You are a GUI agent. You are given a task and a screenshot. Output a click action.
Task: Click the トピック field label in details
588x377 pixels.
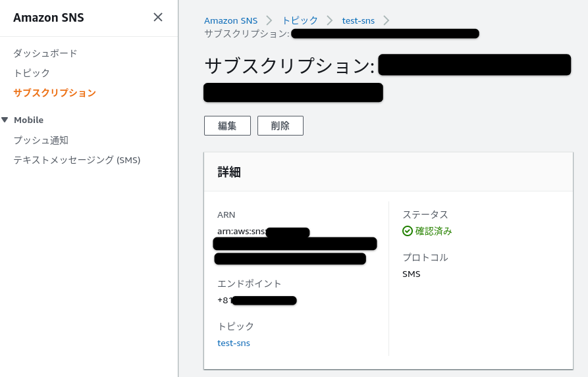click(x=236, y=326)
